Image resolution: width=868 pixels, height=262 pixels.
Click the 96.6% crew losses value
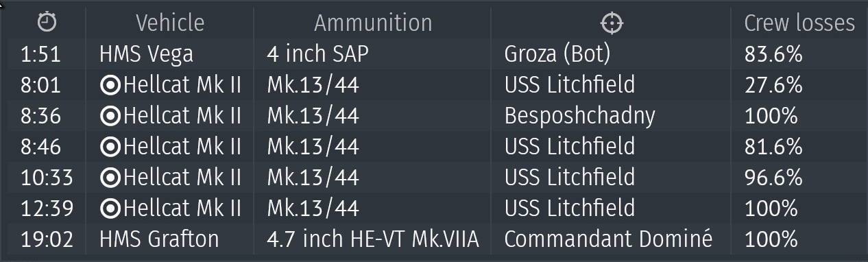pyautogui.click(x=773, y=178)
